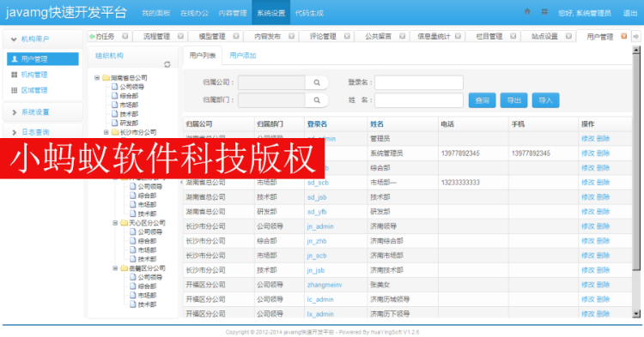Click the 查询 button
The width and height of the screenshot is (644, 337).
482,100
